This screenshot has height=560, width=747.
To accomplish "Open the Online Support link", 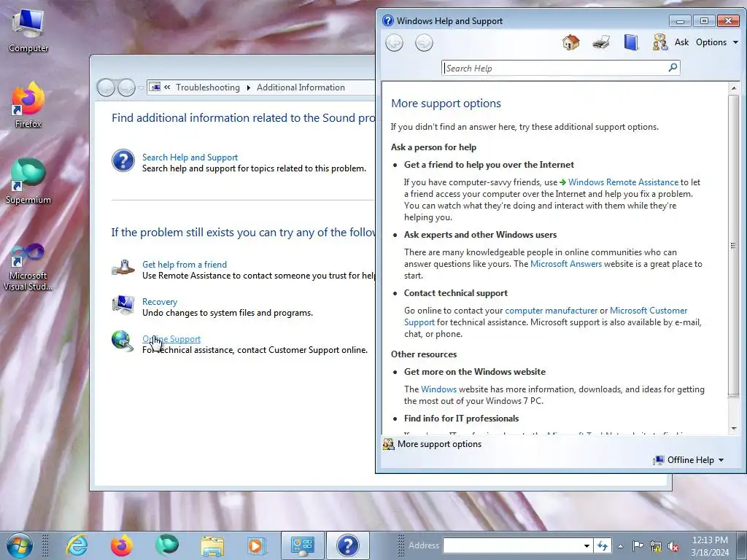I will click(x=171, y=339).
